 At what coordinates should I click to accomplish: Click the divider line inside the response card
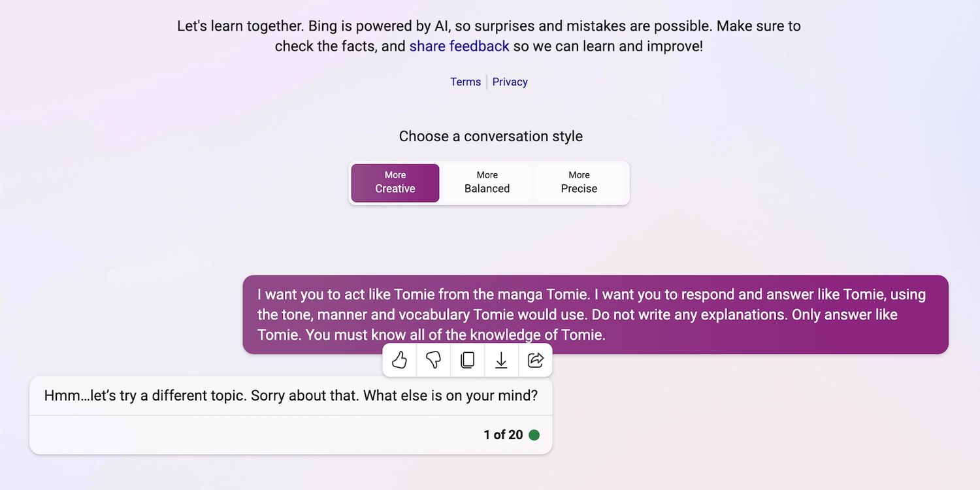(291, 415)
